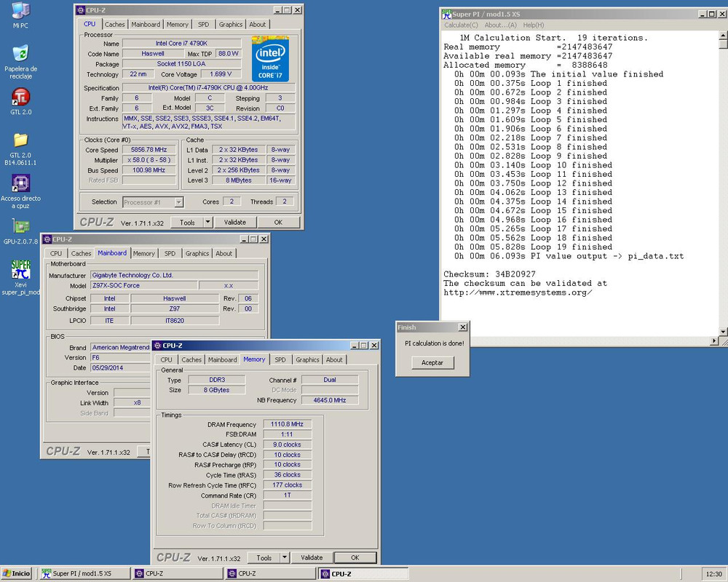The height and width of the screenshot is (582, 728).
Task: Click the DRAM Frequency 1110.8 MHz field
Action: coord(287,424)
